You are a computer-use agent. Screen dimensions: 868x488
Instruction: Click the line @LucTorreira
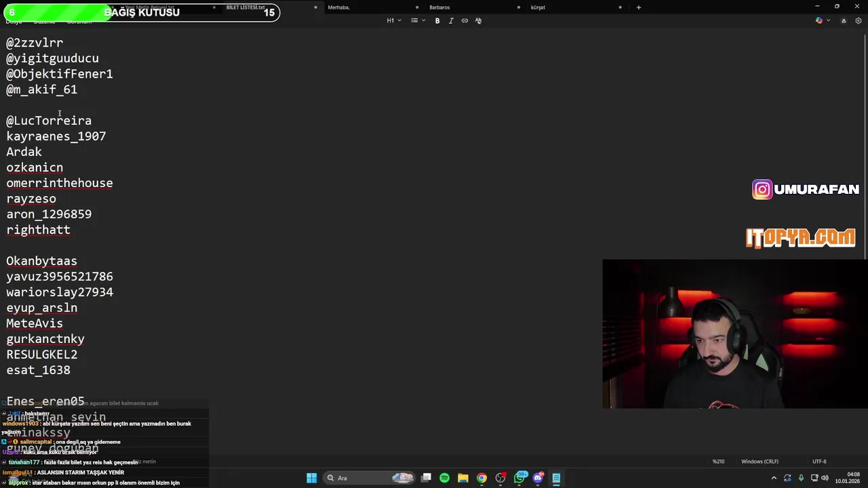(49, 121)
